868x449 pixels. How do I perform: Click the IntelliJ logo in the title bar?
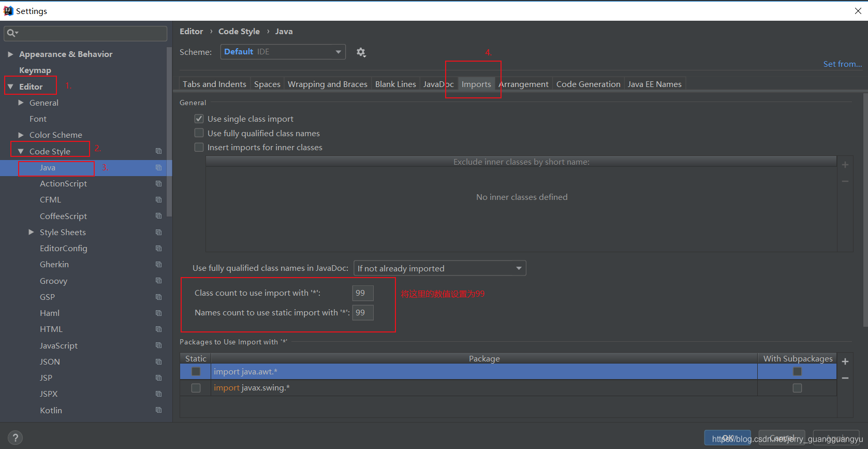tap(8, 11)
